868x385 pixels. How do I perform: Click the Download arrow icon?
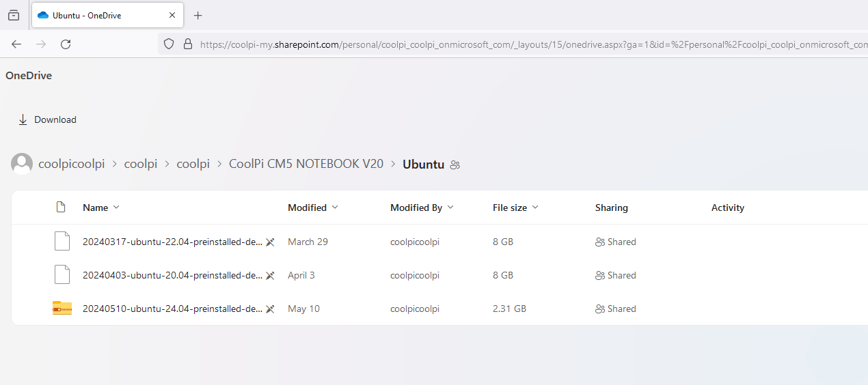pyautogui.click(x=23, y=119)
